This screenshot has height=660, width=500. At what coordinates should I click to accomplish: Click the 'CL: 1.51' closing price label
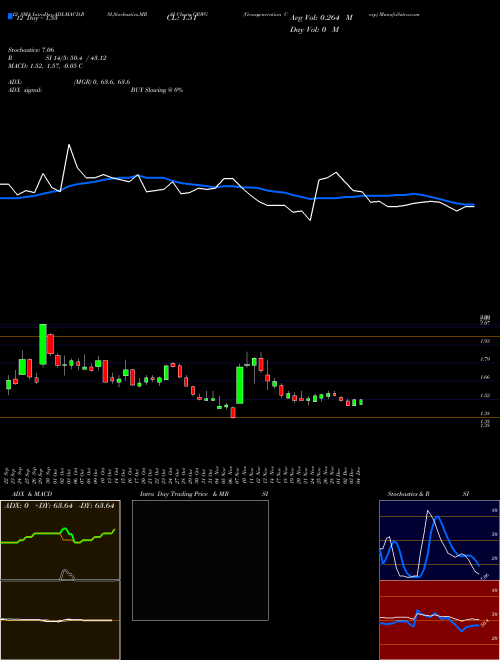click(181, 18)
